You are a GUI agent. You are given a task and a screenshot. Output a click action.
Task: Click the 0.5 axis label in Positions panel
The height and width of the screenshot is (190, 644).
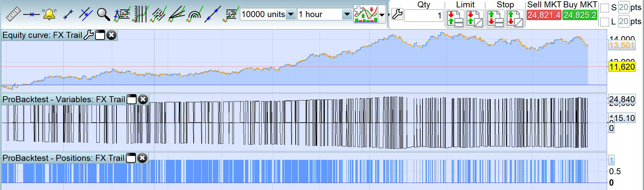click(615, 171)
